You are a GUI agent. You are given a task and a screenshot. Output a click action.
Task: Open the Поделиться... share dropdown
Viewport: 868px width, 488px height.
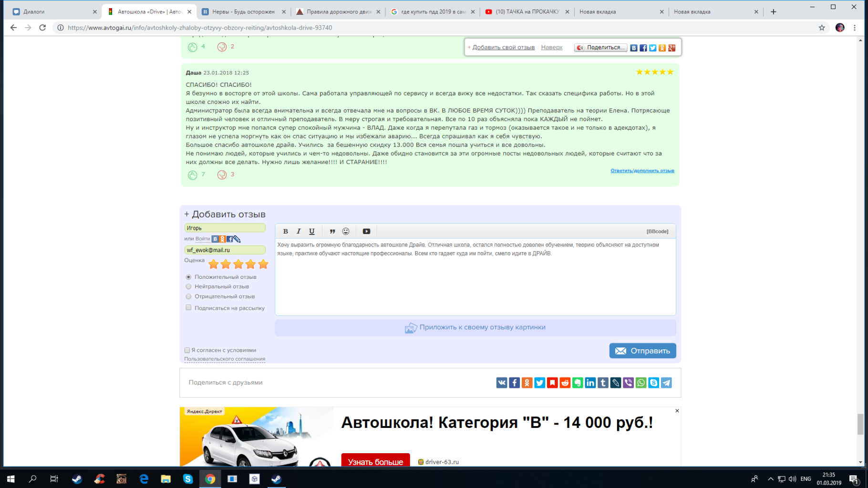[600, 48]
